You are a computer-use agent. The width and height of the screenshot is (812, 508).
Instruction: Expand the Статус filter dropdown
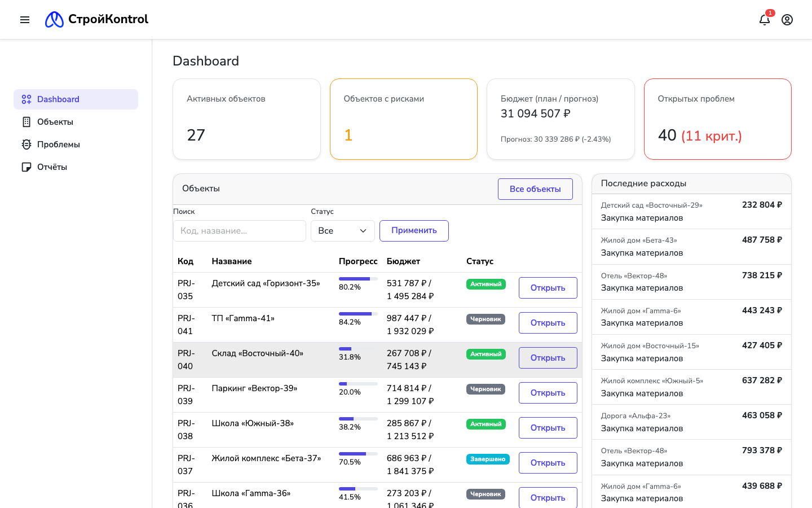(x=343, y=231)
